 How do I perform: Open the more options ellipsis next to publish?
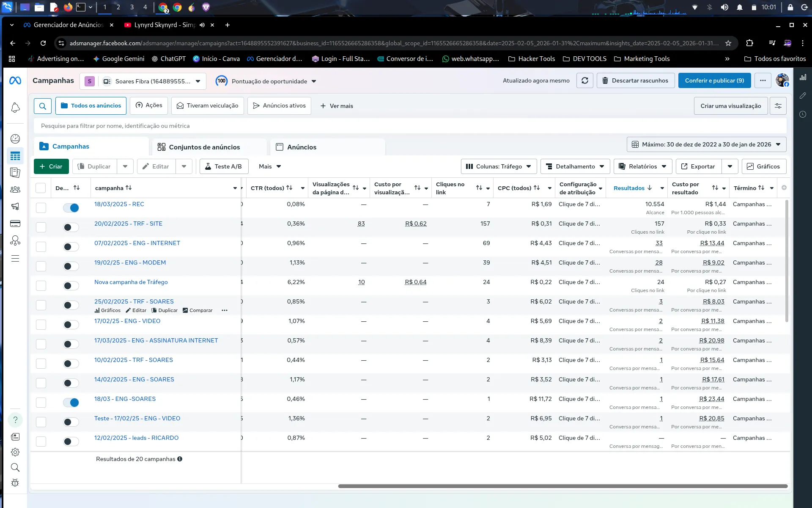(x=763, y=80)
